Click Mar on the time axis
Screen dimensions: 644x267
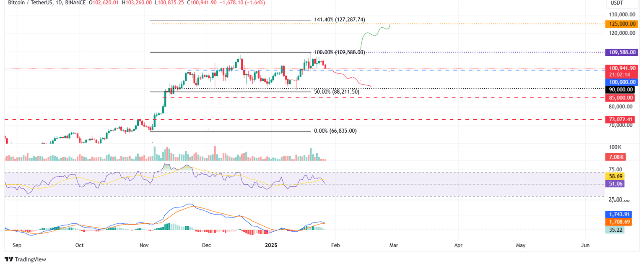coord(393,245)
